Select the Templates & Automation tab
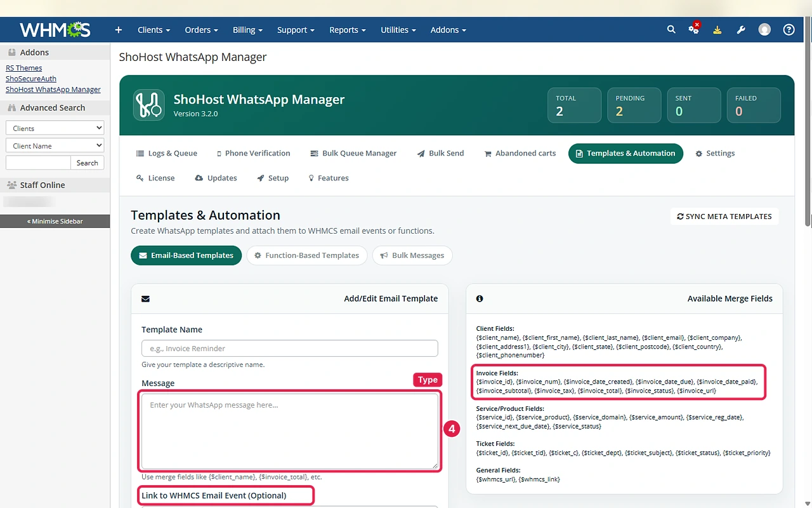This screenshot has height=508, width=812. click(625, 154)
